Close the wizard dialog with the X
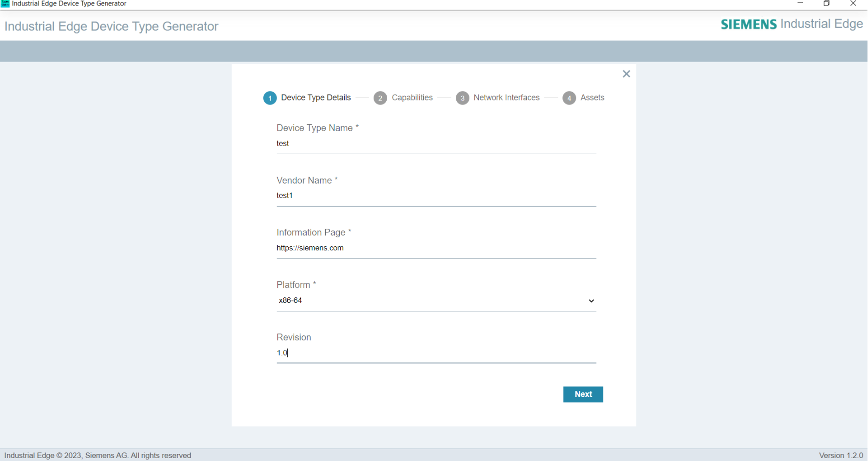 626,74
